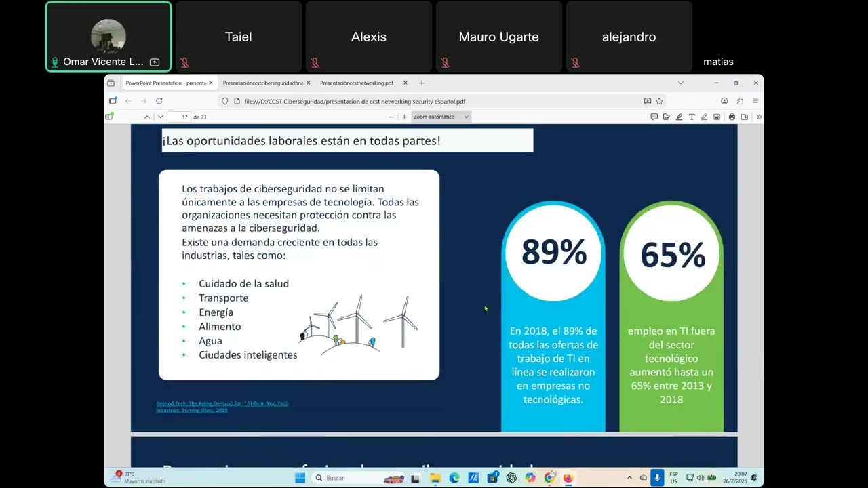Expand the list all tabs chevron
868x488 pixels.
[681, 83]
